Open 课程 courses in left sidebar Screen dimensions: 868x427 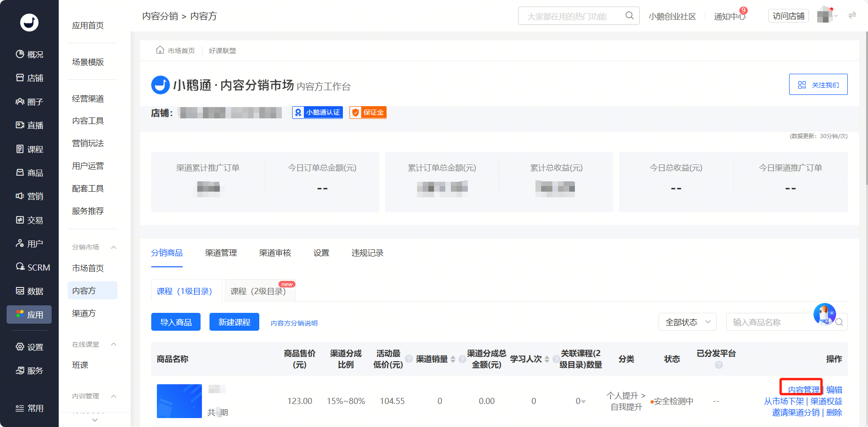click(29, 149)
